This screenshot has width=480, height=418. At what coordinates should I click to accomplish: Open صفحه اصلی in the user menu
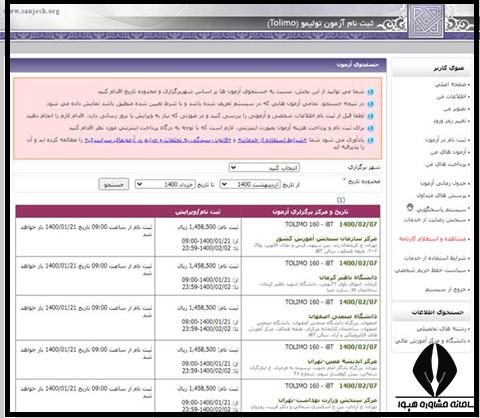[450, 84]
